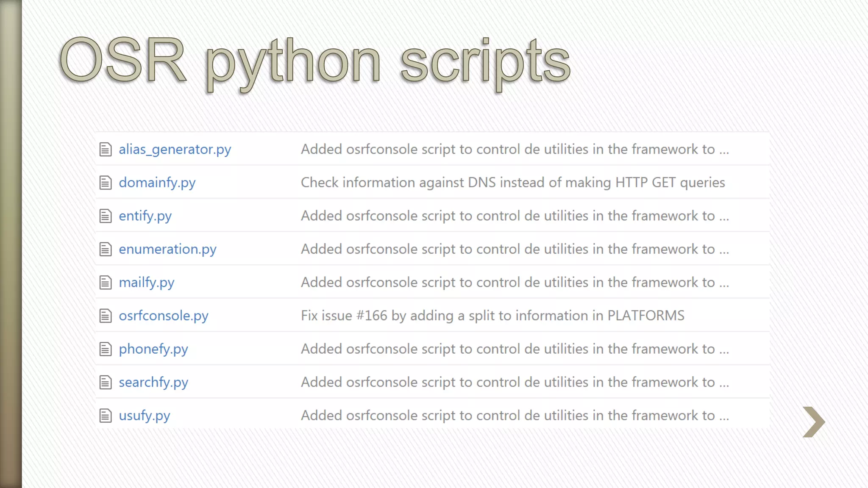
Task: Click the 'Check information against DNS' commit message
Action: point(513,183)
